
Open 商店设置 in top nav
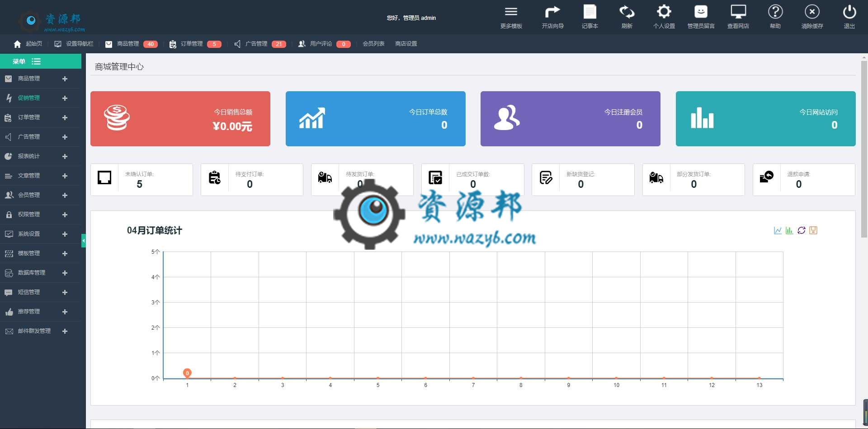pyautogui.click(x=406, y=44)
